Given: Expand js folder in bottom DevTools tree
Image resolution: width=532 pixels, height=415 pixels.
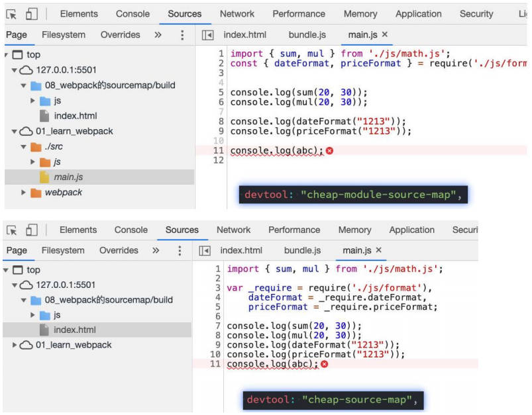Looking at the screenshot, I should click(x=32, y=315).
